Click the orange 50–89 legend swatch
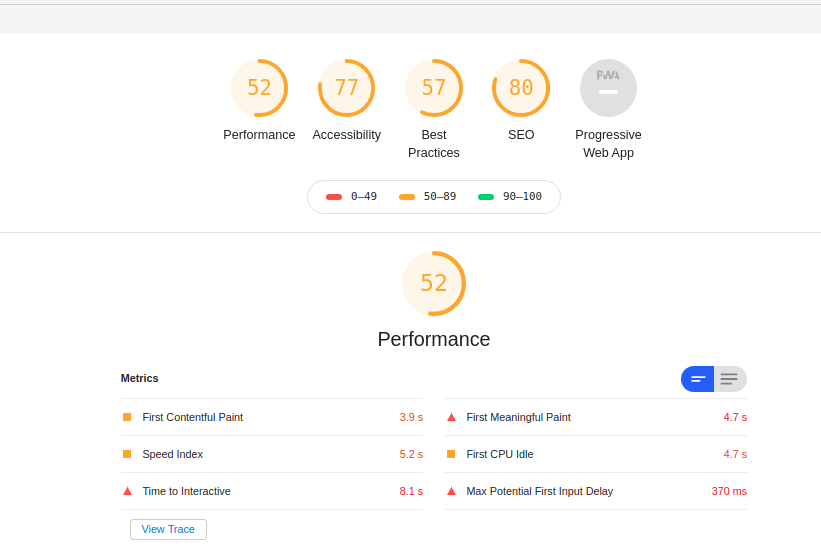821x559 pixels. coord(407,197)
